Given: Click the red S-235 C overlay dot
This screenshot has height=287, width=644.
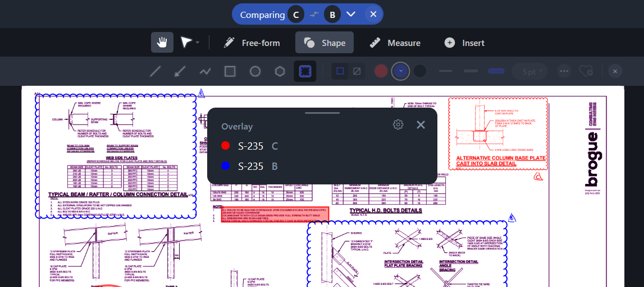Looking at the screenshot, I should 225,146.
